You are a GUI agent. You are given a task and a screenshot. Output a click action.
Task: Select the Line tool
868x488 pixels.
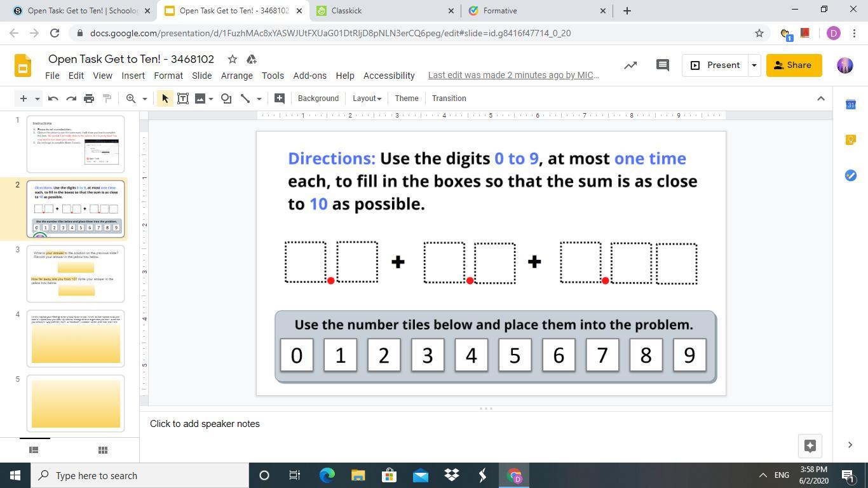tap(245, 98)
